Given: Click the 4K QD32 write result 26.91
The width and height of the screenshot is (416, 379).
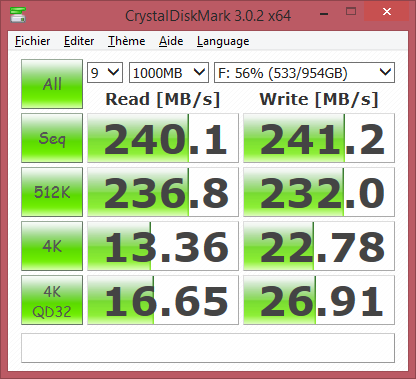Looking at the screenshot, I should 319,300.
